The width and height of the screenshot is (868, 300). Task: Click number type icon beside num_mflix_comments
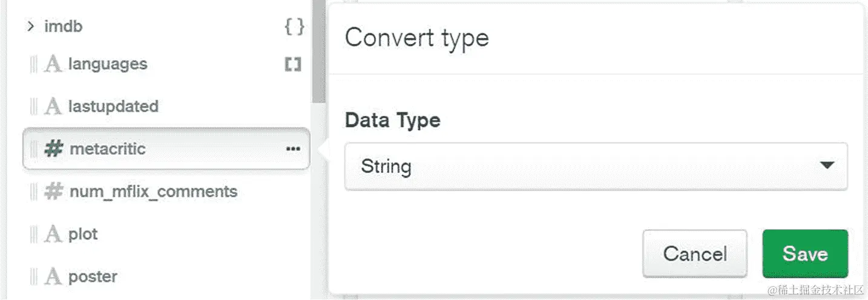coord(54,192)
